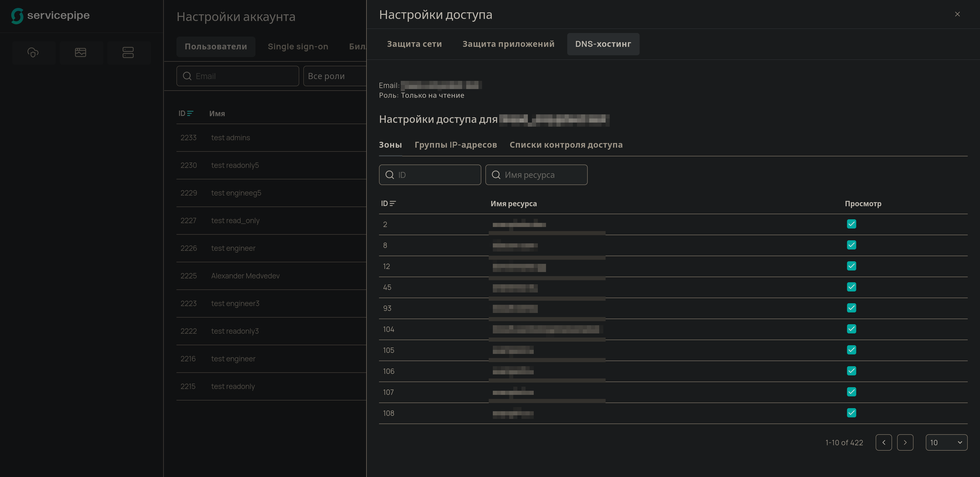This screenshot has width=980, height=477.
Task: Open the page size dropdown showing 10
Action: tap(946, 442)
